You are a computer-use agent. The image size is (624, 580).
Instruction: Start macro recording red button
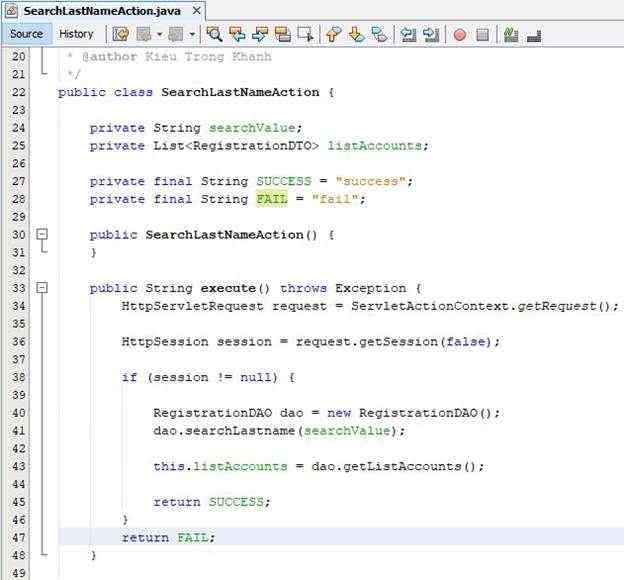click(x=460, y=35)
